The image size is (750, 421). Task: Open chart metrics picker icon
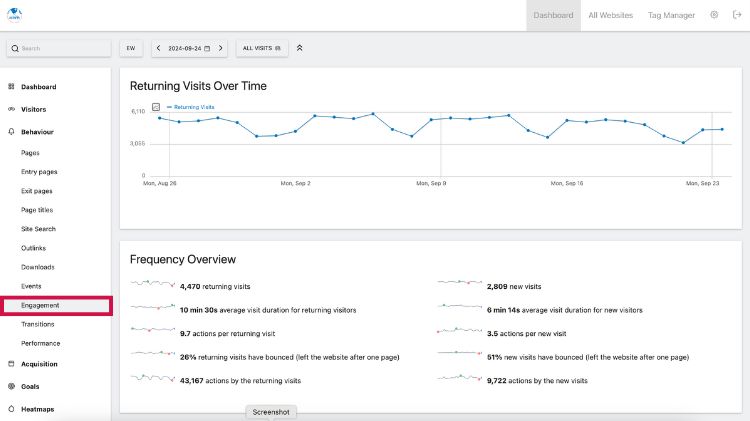[x=156, y=107]
